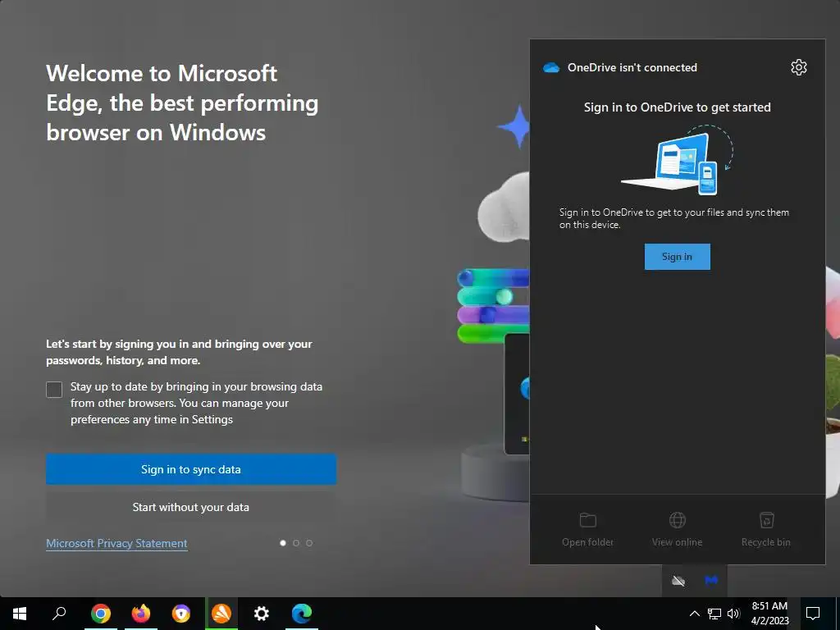Open volume speaker tray icon

[733, 614]
